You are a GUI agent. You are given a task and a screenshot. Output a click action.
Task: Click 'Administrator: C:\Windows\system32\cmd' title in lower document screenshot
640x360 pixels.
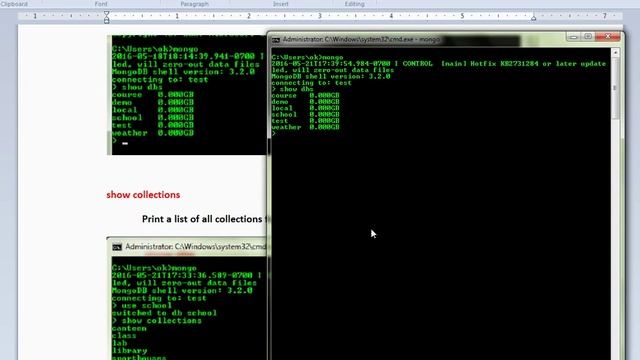click(x=196, y=247)
